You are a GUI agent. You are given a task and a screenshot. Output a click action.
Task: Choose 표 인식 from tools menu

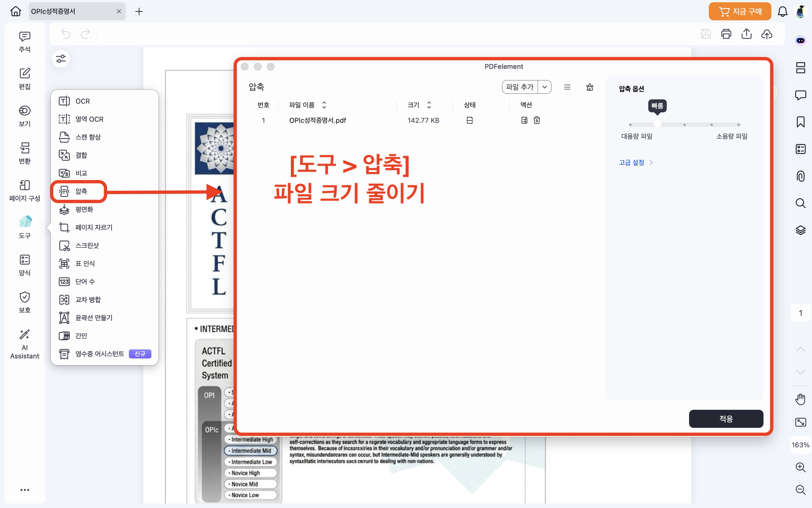tap(104, 264)
